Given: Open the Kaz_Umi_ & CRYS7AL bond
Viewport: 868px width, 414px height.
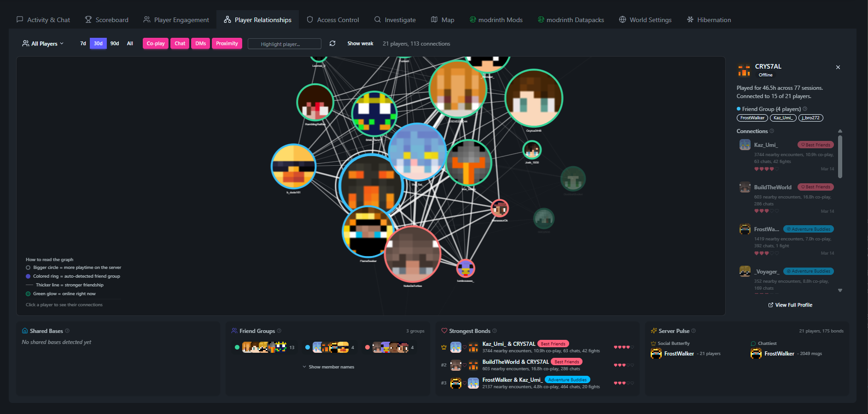Looking at the screenshot, I should pyautogui.click(x=537, y=347).
